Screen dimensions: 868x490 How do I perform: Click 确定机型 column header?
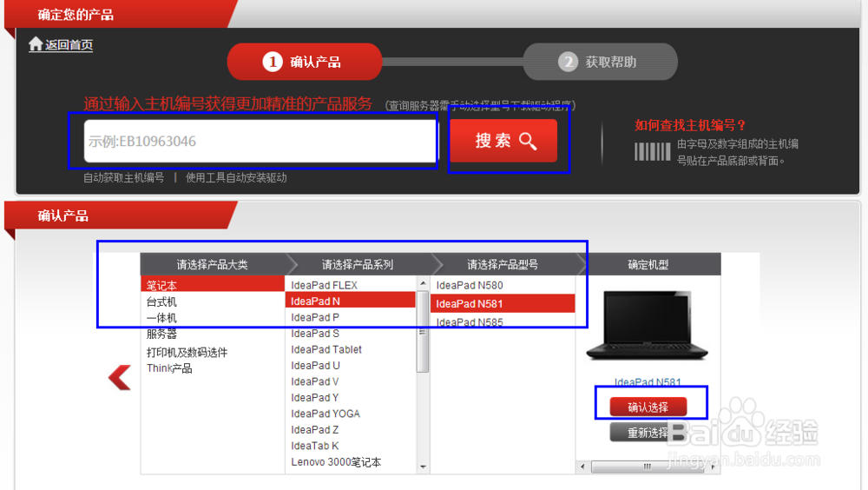coord(648,264)
